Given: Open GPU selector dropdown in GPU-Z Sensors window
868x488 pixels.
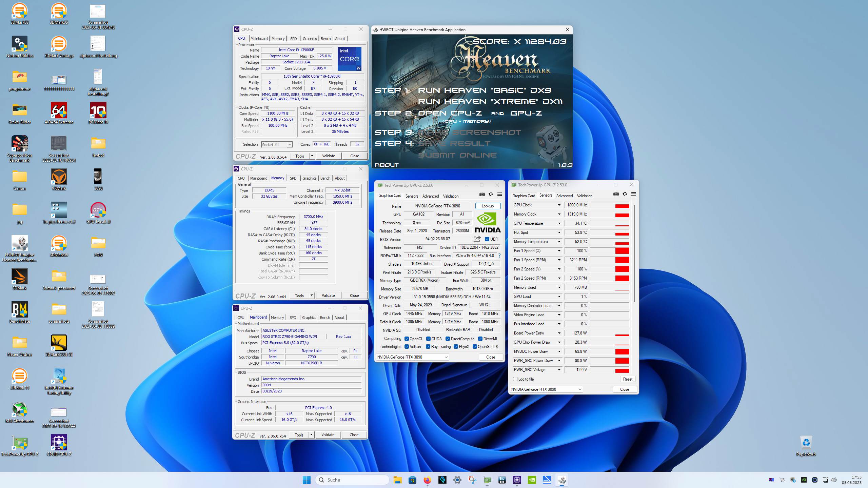Looking at the screenshot, I should [547, 389].
